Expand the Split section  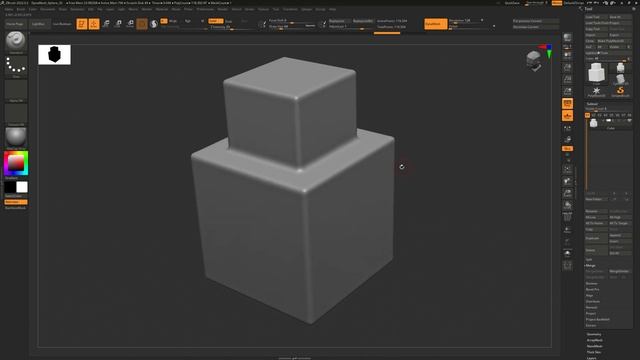589,260
